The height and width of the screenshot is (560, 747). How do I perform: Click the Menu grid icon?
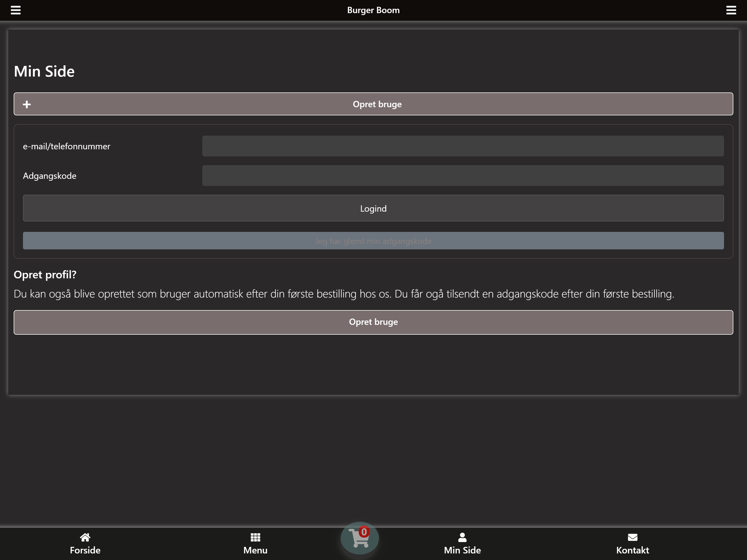tap(255, 537)
